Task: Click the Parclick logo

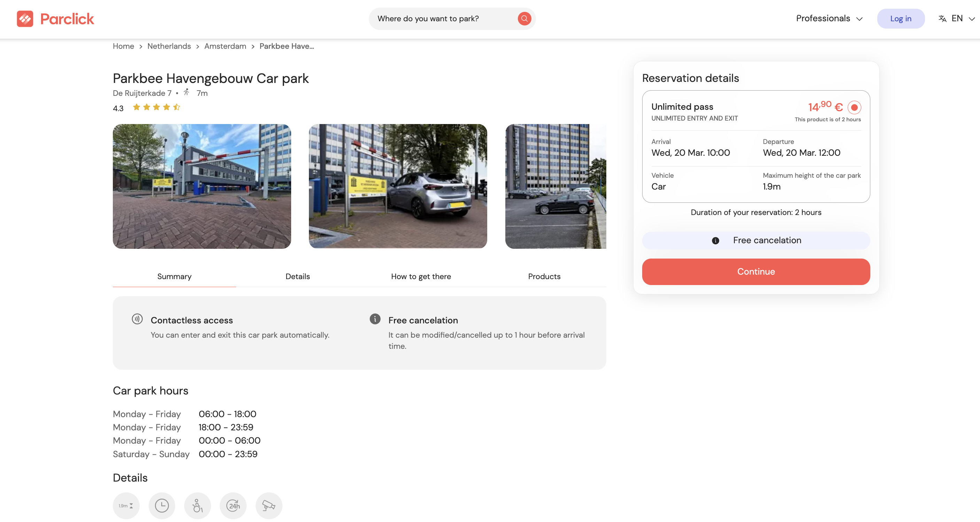Action: click(x=55, y=18)
